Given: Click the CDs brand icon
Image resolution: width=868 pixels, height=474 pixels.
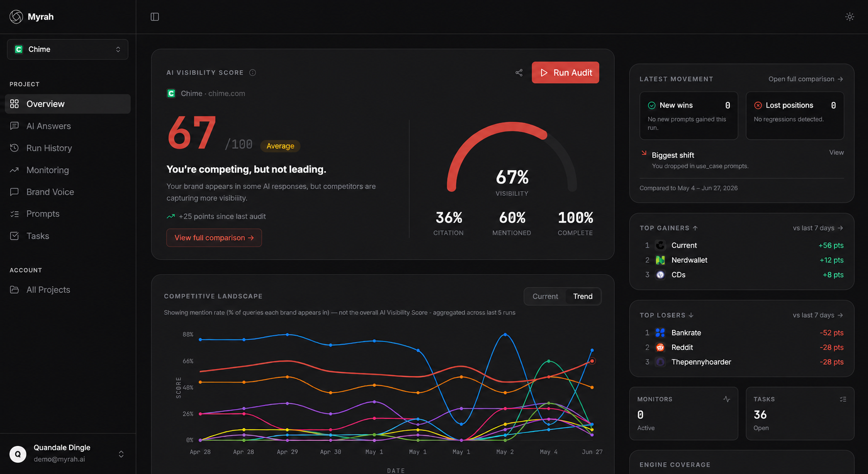Looking at the screenshot, I should point(660,275).
